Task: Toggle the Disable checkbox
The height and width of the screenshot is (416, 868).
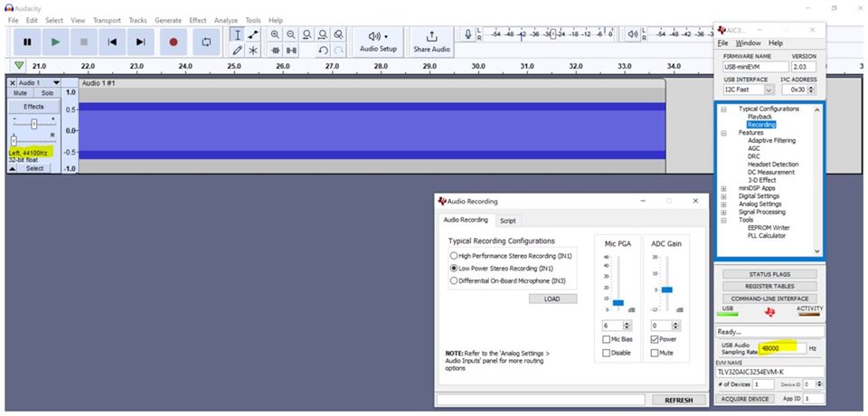Action: (x=606, y=353)
